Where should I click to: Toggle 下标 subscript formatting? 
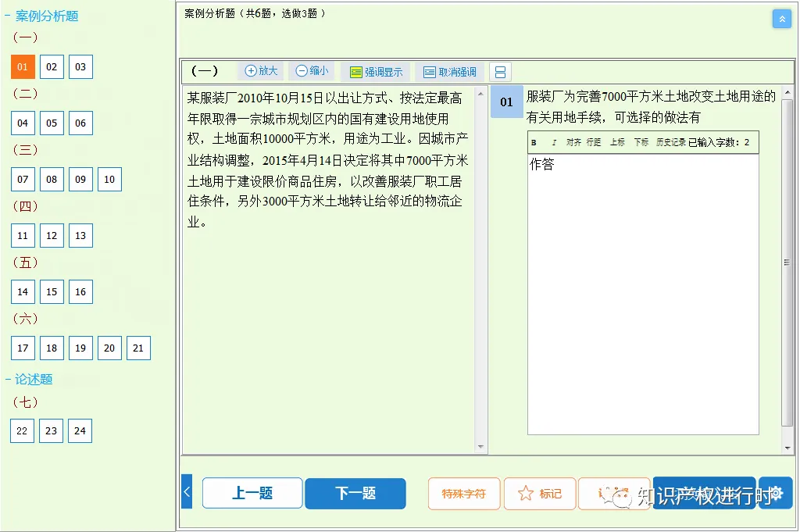641,142
